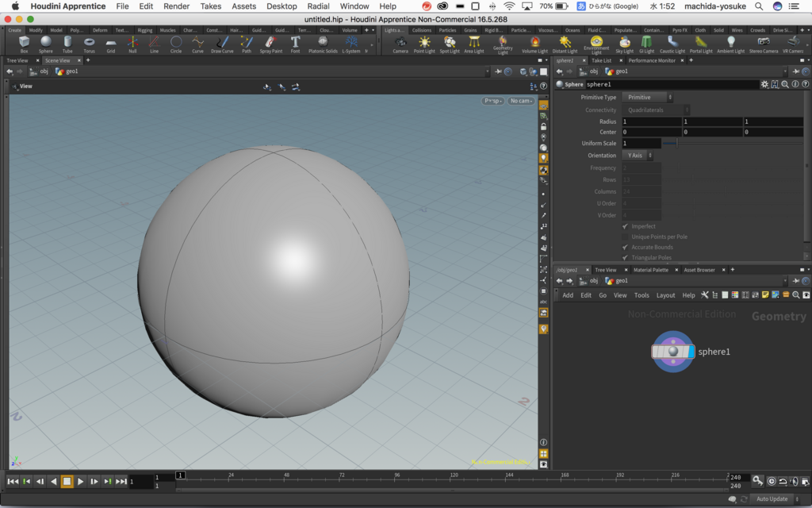The image size is (812, 508).
Task: Open the Modify shelf tab
Action: (36, 30)
